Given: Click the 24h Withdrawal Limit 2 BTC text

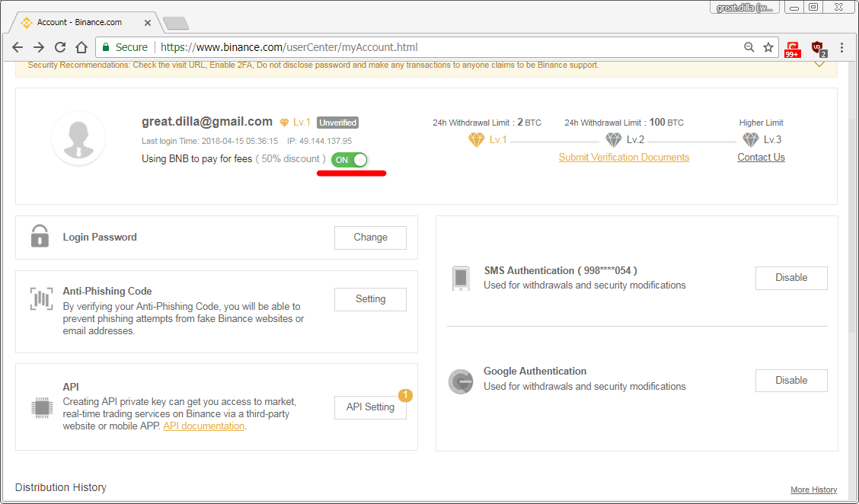Looking at the screenshot, I should pos(487,123).
